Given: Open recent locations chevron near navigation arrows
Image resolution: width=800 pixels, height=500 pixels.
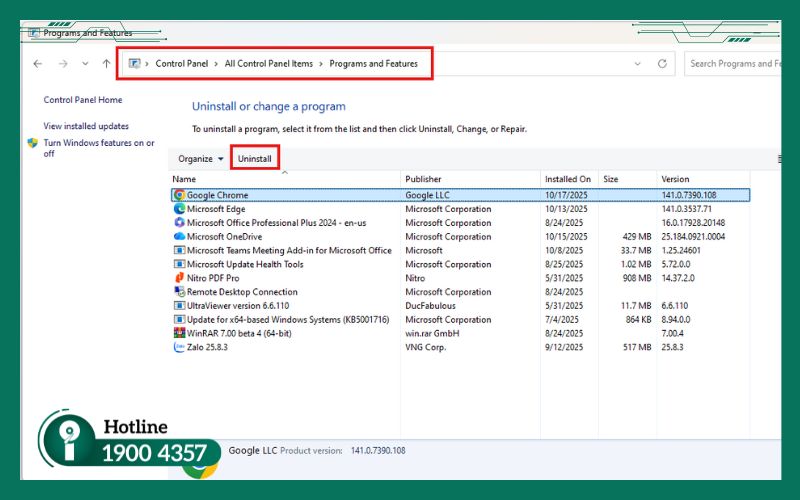Looking at the screenshot, I should click(86, 64).
